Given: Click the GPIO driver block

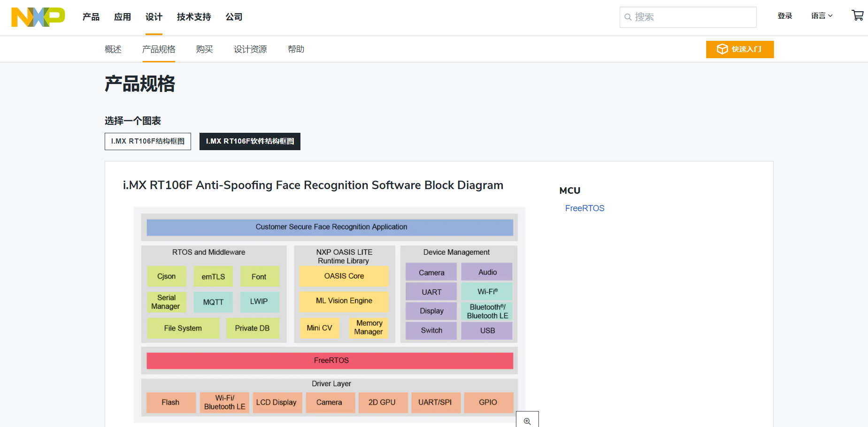Looking at the screenshot, I should [489, 403].
